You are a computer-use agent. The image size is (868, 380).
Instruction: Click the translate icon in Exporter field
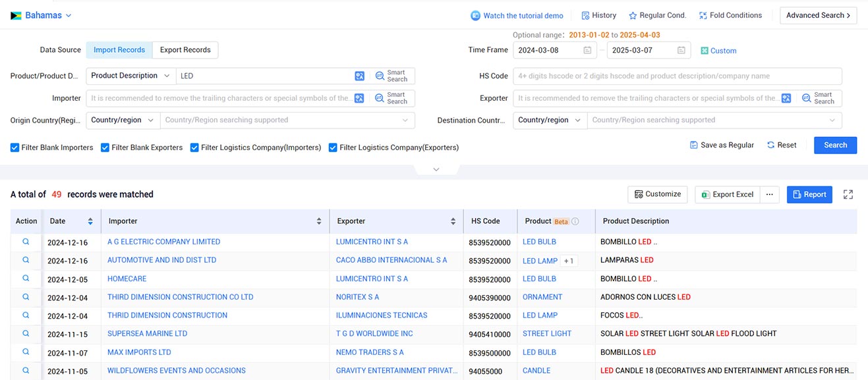[x=786, y=98]
